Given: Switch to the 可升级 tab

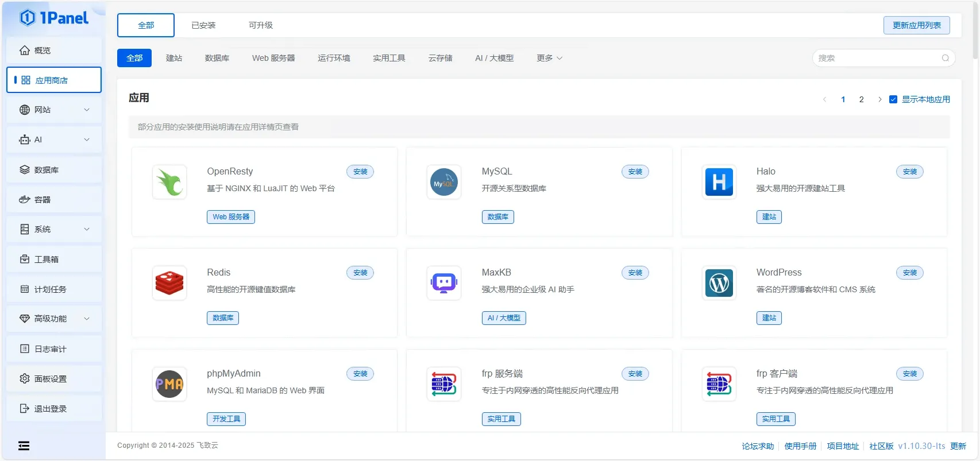Looking at the screenshot, I should 261,25.
